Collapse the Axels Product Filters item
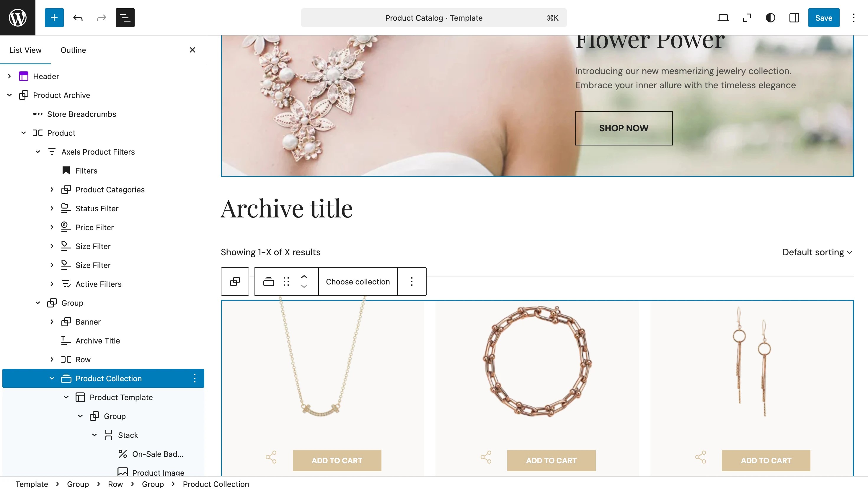 point(38,152)
